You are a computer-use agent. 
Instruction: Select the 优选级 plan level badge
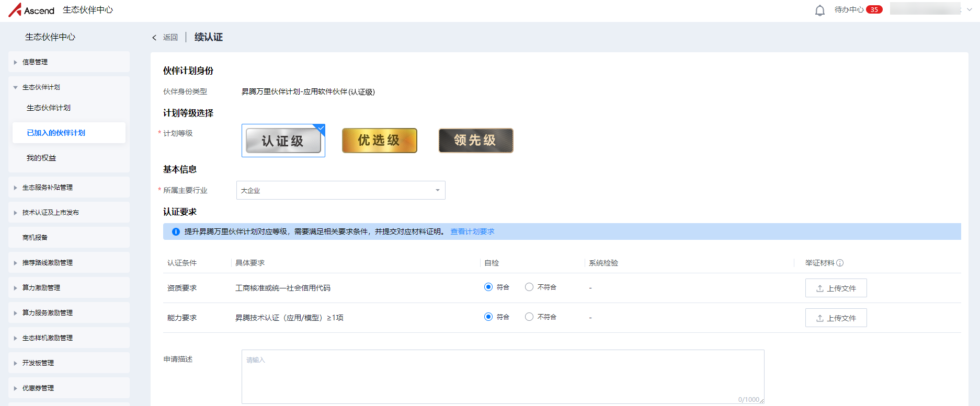click(x=380, y=141)
